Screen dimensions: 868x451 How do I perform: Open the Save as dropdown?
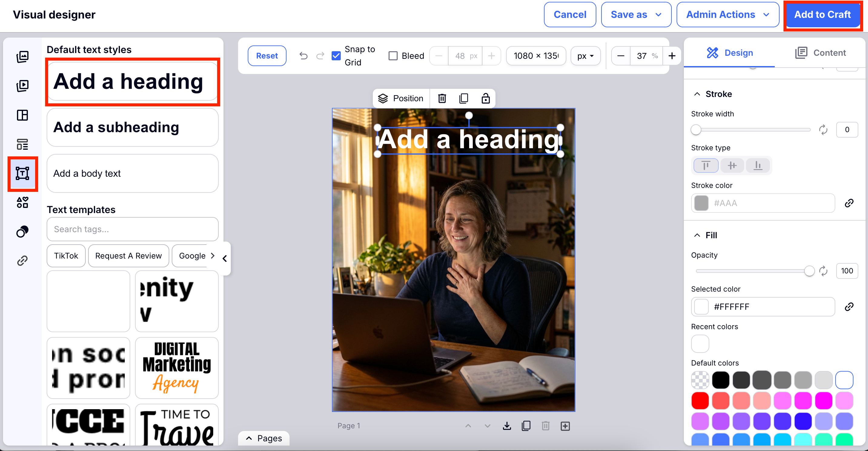(x=636, y=15)
